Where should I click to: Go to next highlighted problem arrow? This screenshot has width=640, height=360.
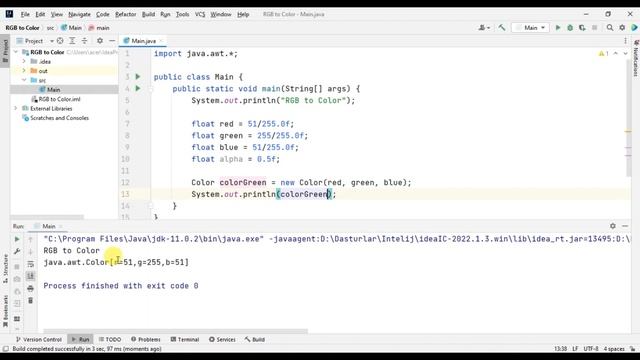click(x=625, y=53)
